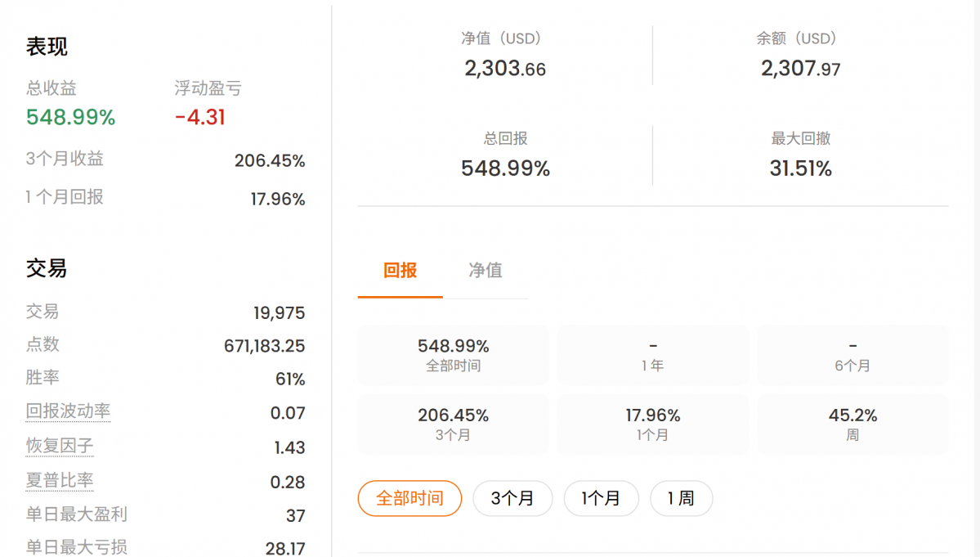Switch to the 回报 tab
The width and height of the screenshot is (980, 557).
pyautogui.click(x=400, y=271)
